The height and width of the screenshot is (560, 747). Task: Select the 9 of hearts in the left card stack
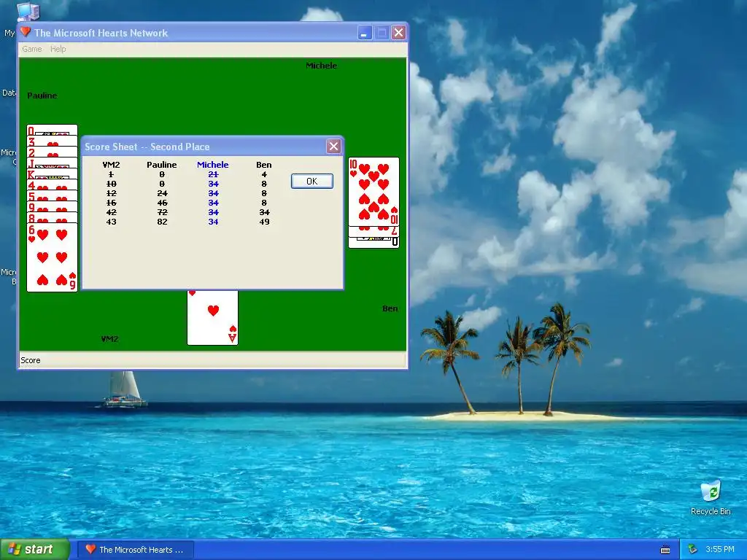52,206
